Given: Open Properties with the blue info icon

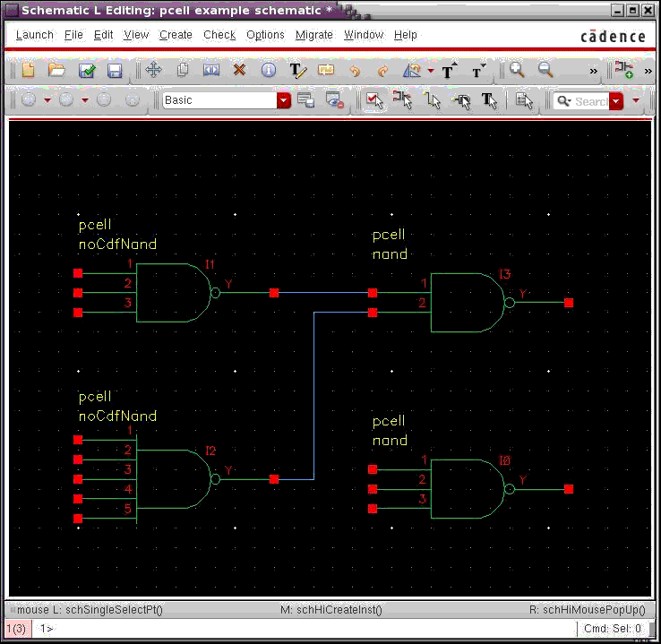Looking at the screenshot, I should (x=268, y=70).
